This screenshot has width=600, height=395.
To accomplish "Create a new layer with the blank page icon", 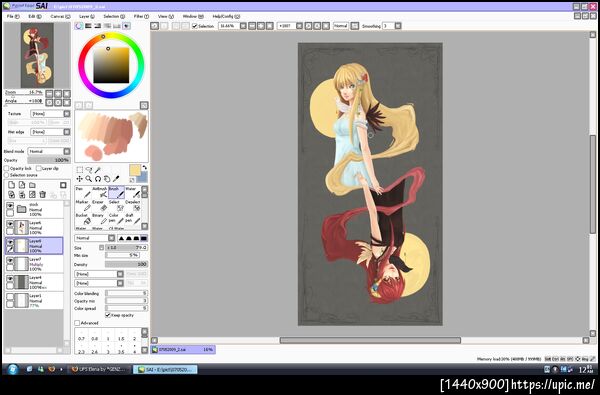I will tap(11, 185).
